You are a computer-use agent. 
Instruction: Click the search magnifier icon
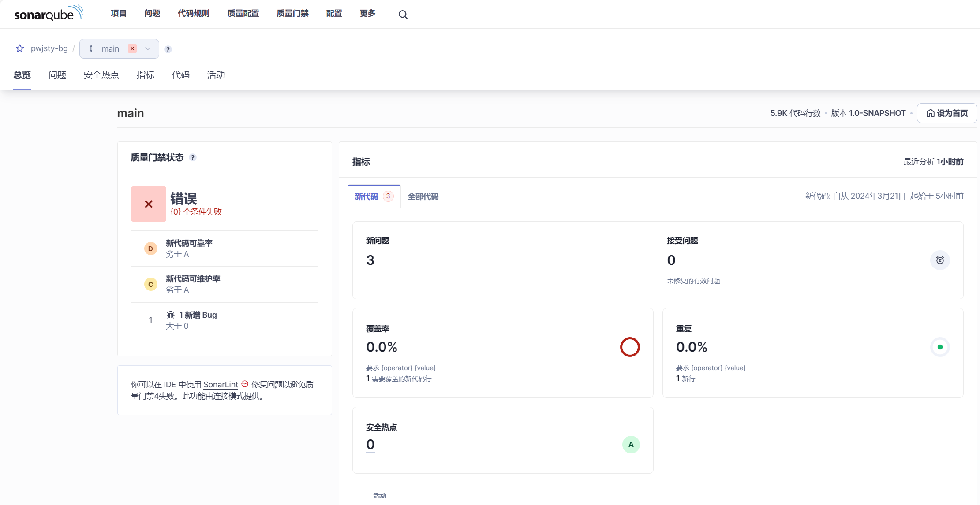point(403,15)
